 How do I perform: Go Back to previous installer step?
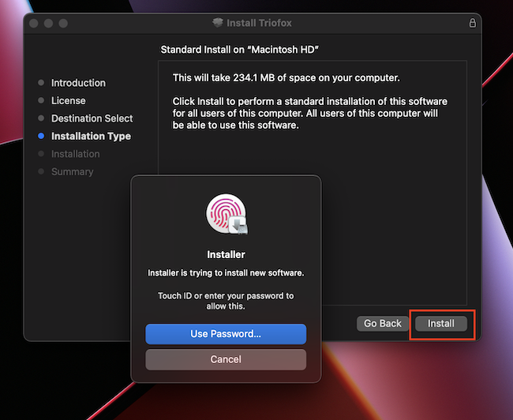pyautogui.click(x=383, y=324)
